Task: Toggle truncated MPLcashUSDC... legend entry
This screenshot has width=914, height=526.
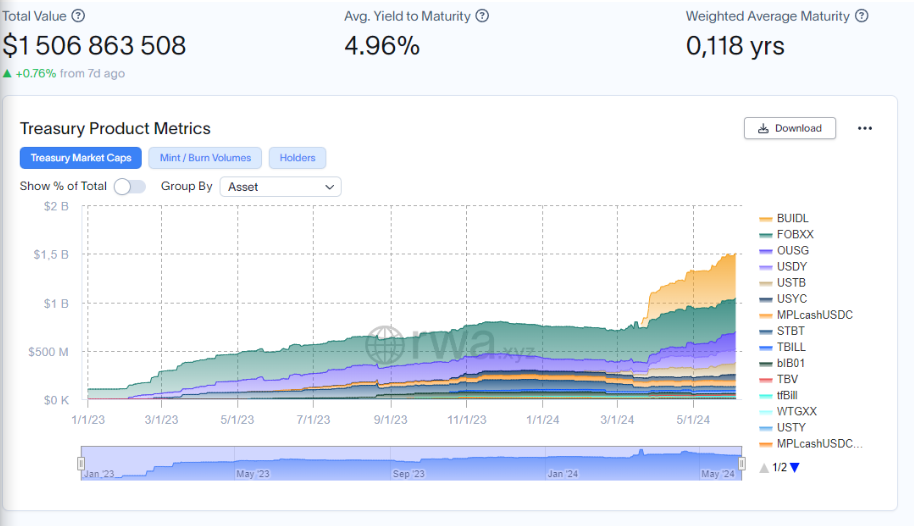Action: pos(811,444)
